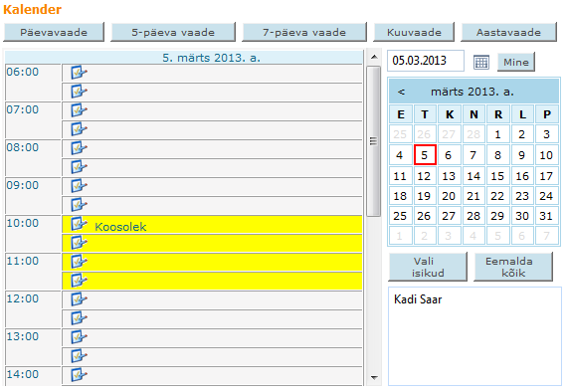The width and height of the screenshot is (567, 392).
Task: Add entry icon in first 06:00 row
Action: click(x=79, y=73)
